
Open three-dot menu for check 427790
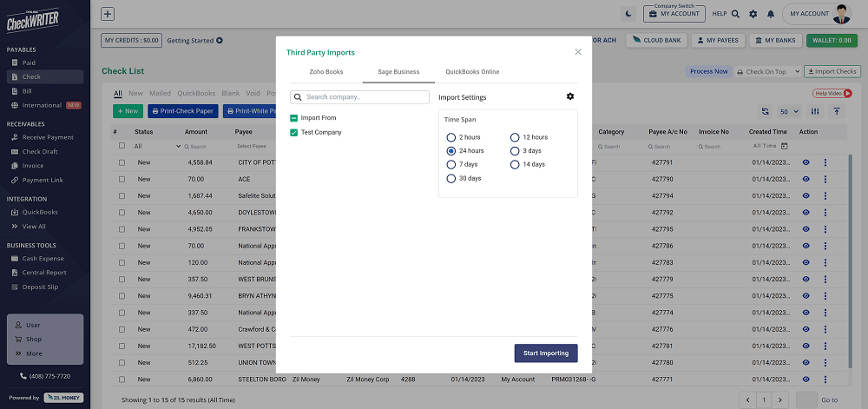click(825, 179)
